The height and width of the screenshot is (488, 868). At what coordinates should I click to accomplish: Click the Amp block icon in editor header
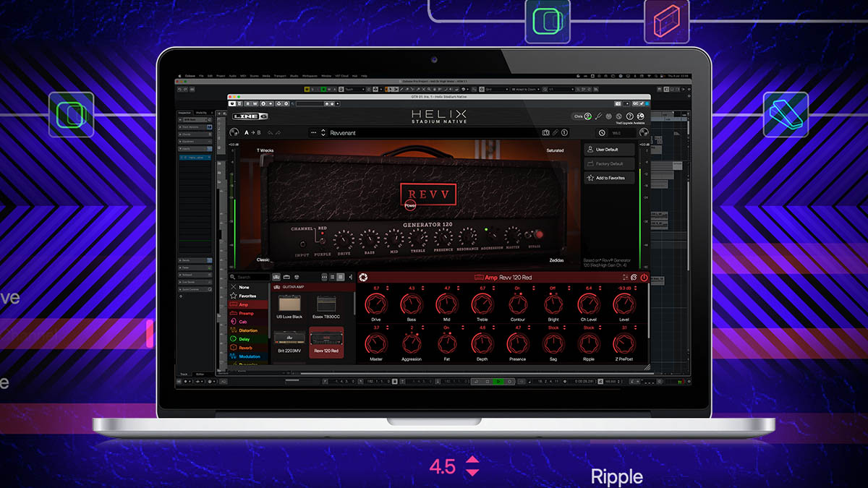[x=479, y=278]
